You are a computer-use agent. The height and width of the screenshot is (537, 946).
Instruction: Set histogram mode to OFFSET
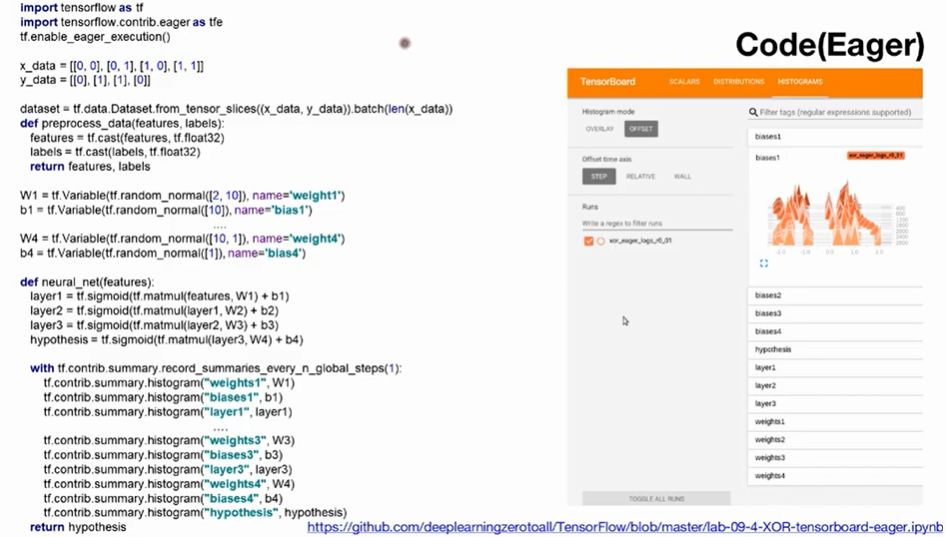click(641, 129)
